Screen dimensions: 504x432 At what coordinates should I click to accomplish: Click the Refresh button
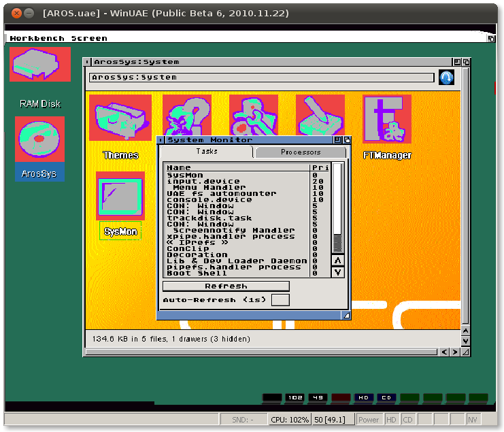click(x=226, y=286)
